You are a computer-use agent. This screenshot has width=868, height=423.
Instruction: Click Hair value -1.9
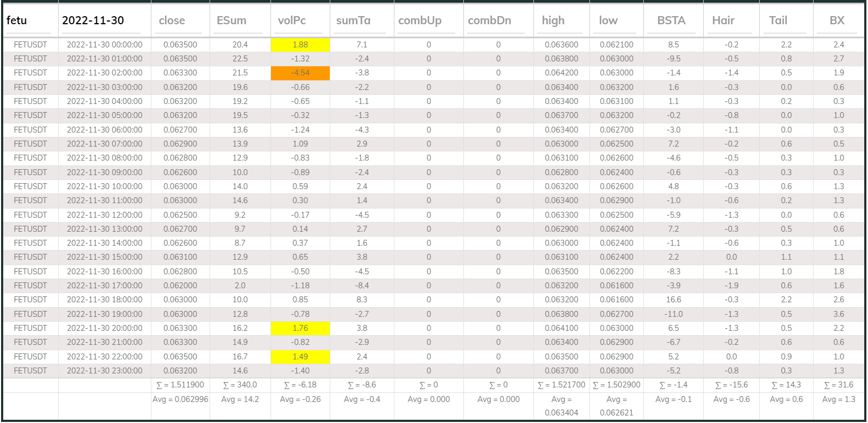732,286
